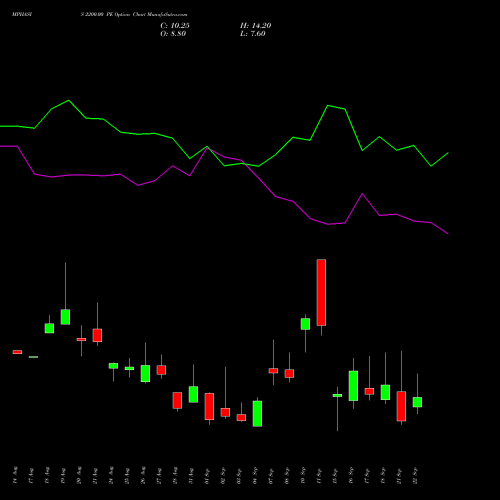Image resolution: width=500 pixels, height=500 pixels.
Task: Select the 11 Sep date label
Action: point(319,475)
